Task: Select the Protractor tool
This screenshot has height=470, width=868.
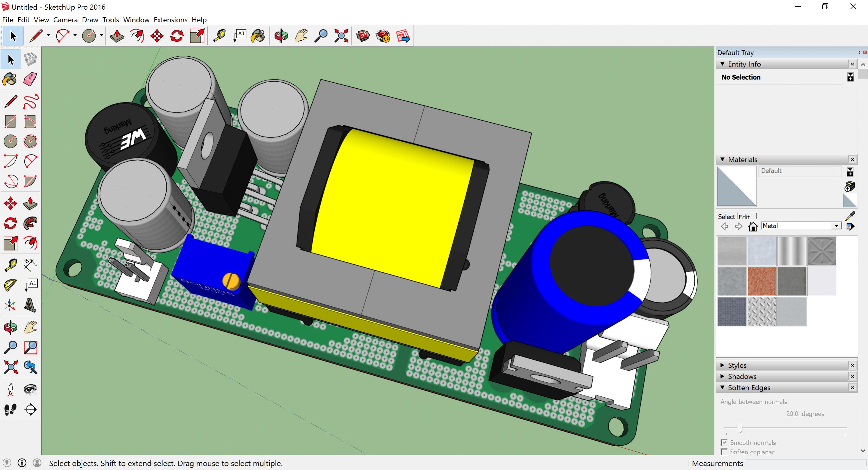Action: point(11,285)
